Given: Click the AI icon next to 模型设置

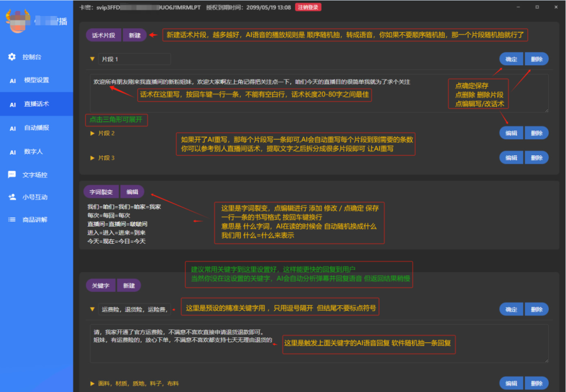Looking at the screenshot, I should coord(13,81).
